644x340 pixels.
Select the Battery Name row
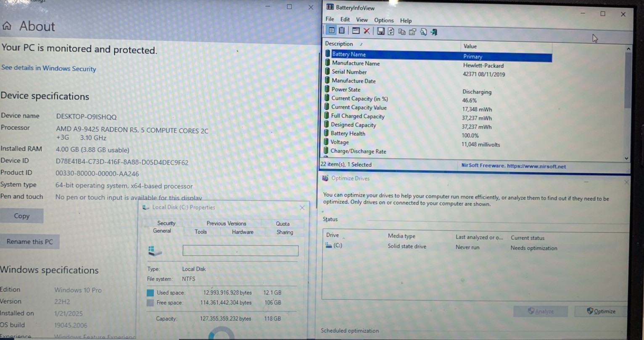pyautogui.click(x=438, y=55)
